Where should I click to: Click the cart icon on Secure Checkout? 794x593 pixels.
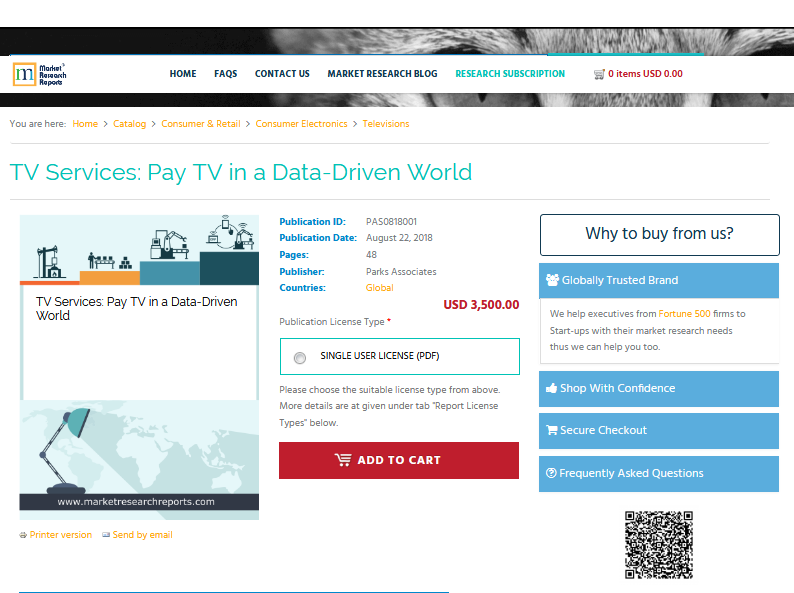click(551, 430)
